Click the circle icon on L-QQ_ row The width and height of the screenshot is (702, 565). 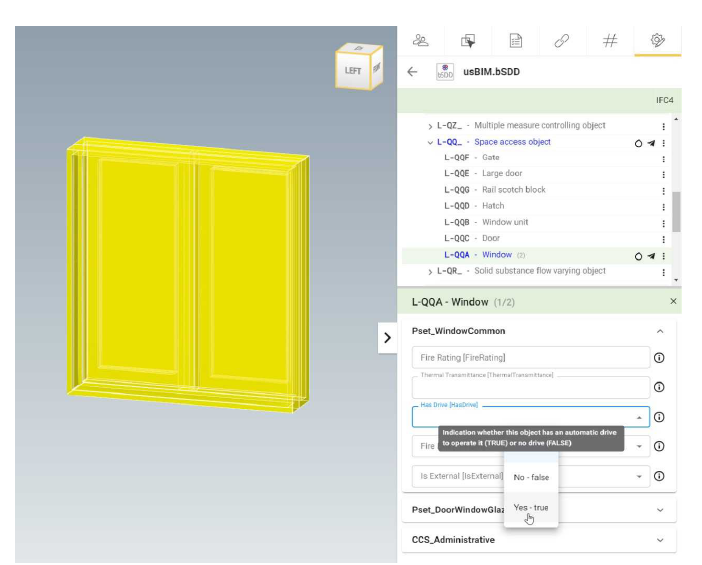click(x=638, y=143)
